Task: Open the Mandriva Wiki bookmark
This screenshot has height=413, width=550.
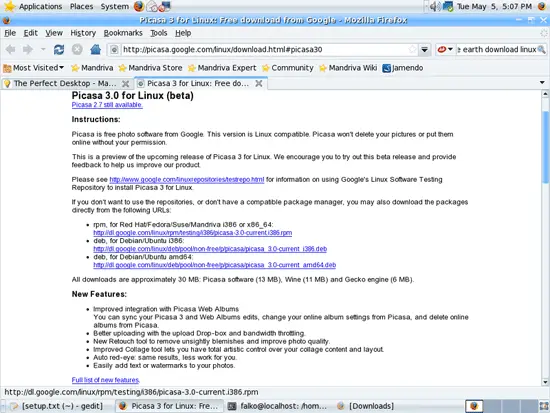Action: pos(348,68)
